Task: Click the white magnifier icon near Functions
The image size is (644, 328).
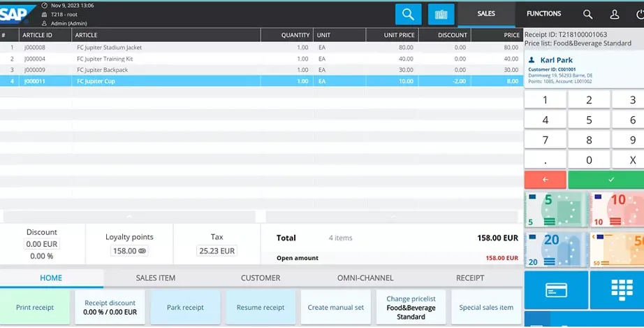Action: pos(587,14)
